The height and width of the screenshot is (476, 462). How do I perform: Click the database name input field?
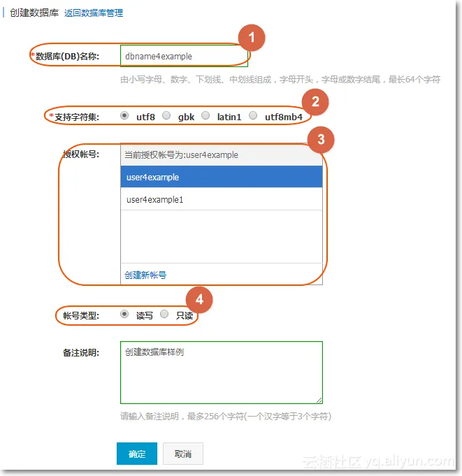pyautogui.click(x=185, y=56)
